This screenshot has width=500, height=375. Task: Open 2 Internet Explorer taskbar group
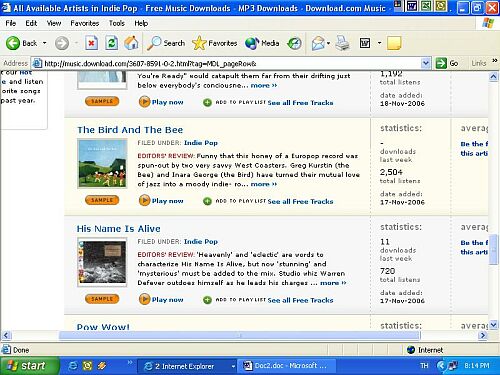187,366
